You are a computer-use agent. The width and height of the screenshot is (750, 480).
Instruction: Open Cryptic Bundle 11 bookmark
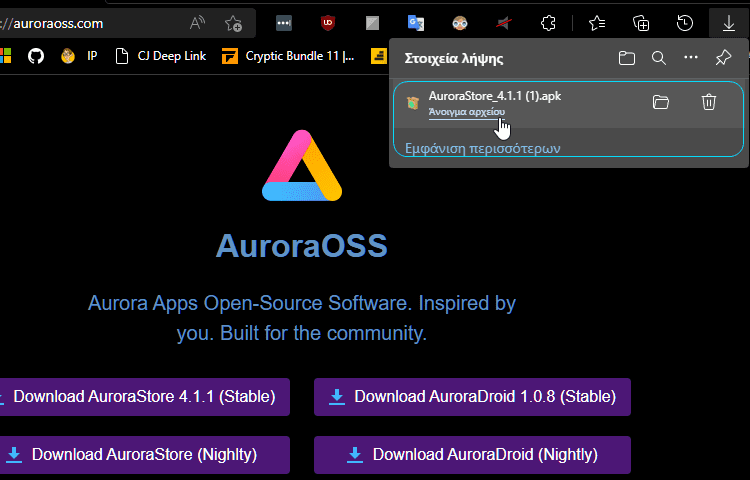click(x=288, y=56)
